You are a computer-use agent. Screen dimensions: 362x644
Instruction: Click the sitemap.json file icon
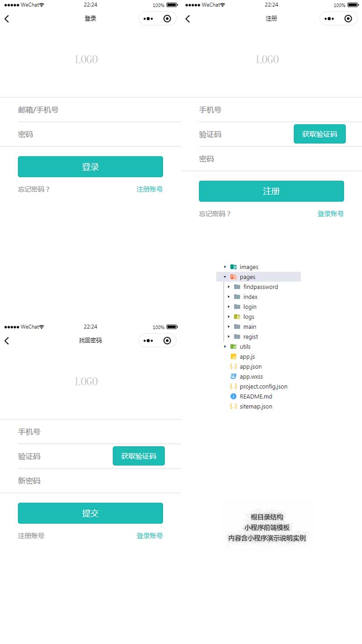click(x=233, y=406)
